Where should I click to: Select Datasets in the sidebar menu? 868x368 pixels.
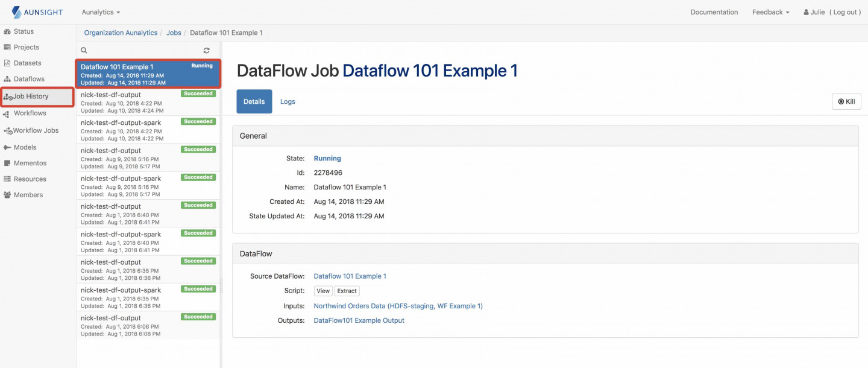(28, 63)
